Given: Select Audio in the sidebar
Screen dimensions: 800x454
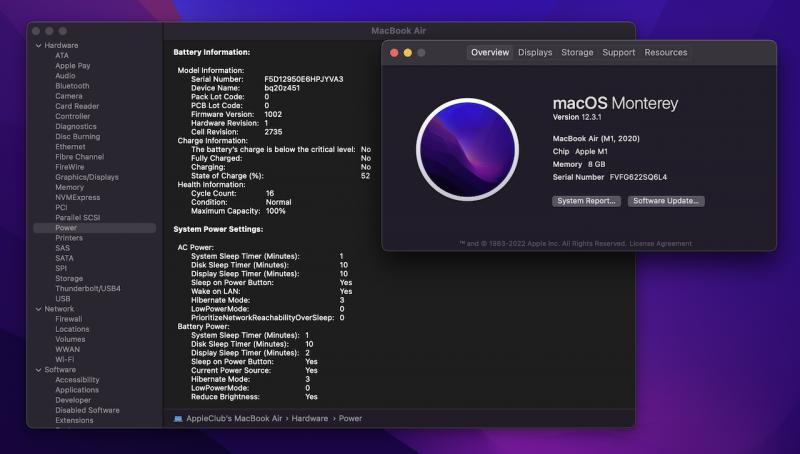Looking at the screenshot, I should [x=65, y=75].
